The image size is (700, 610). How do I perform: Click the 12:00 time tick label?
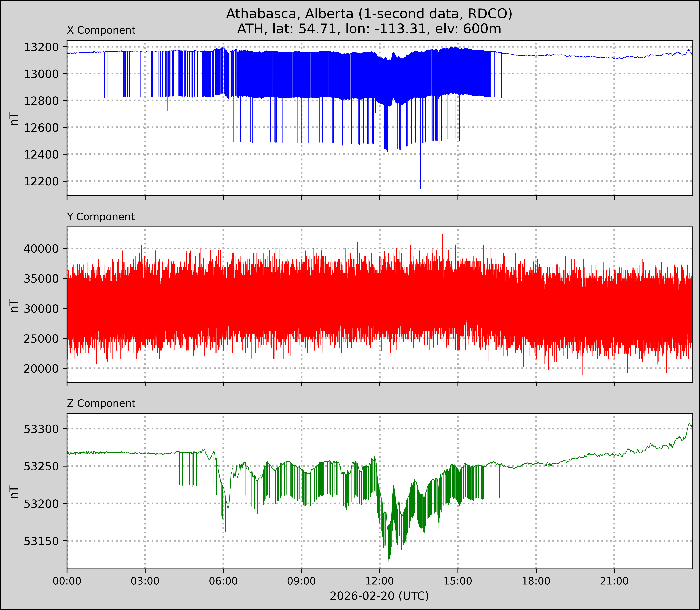(380, 581)
